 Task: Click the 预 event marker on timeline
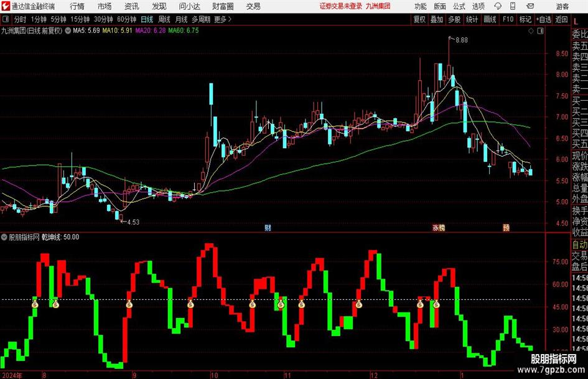[506, 228]
